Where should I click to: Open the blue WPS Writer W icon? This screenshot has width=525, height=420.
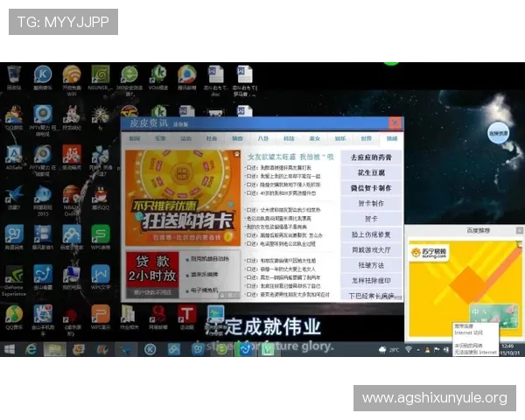click(101, 274)
